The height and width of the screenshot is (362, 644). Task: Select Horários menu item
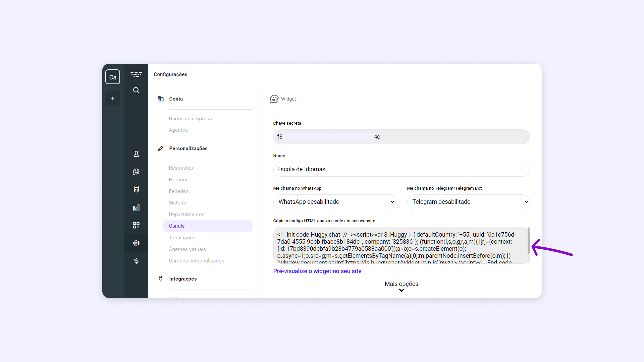(x=178, y=180)
